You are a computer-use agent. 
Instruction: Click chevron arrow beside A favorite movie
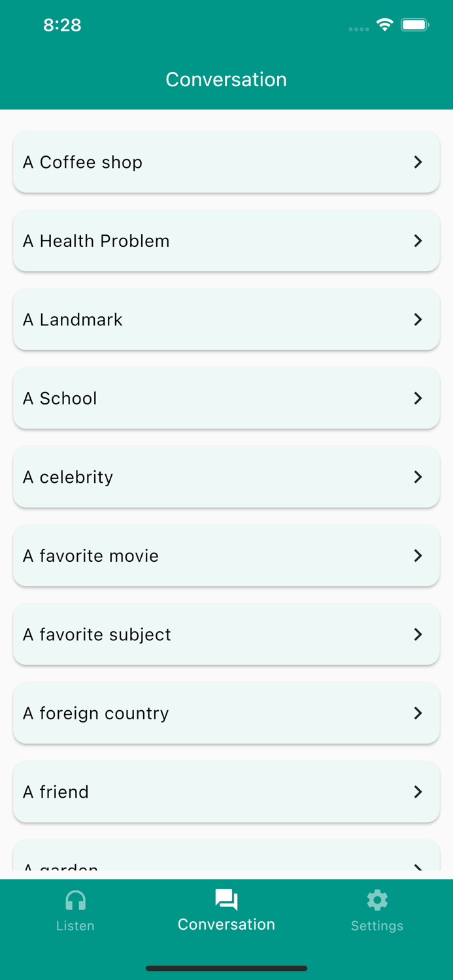point(418,555)
